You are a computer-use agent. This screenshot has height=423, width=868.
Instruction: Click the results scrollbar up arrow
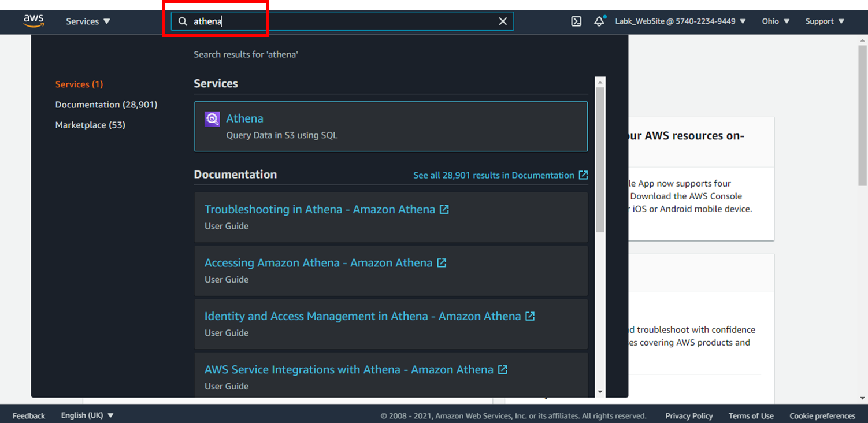pyautogui.click(x=600, y=82)
